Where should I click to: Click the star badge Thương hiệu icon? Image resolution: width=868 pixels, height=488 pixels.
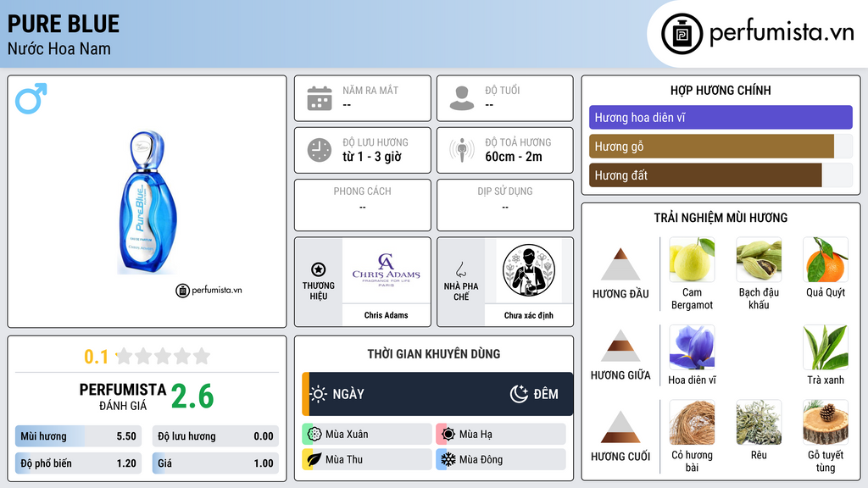pos(319,269)
